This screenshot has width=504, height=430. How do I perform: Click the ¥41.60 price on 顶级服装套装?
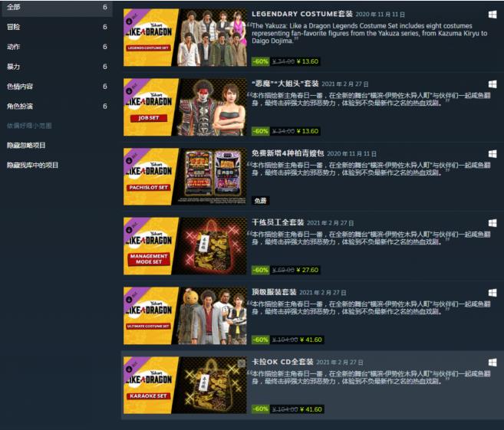point(311,340)
